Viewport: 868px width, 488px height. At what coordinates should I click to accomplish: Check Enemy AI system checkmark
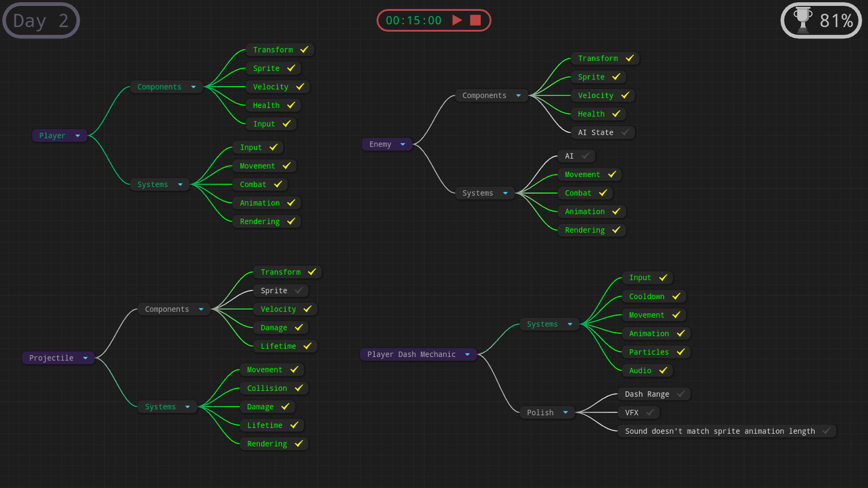pos(585,155)
